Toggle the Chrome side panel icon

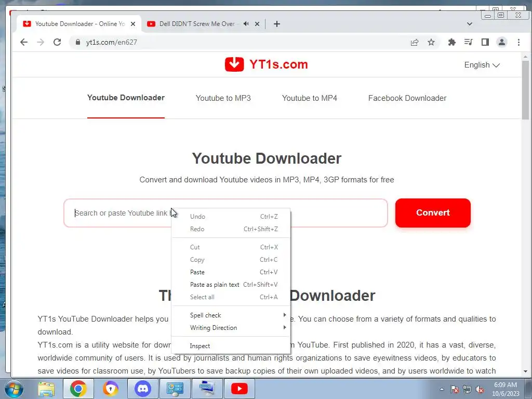(485, 42)
